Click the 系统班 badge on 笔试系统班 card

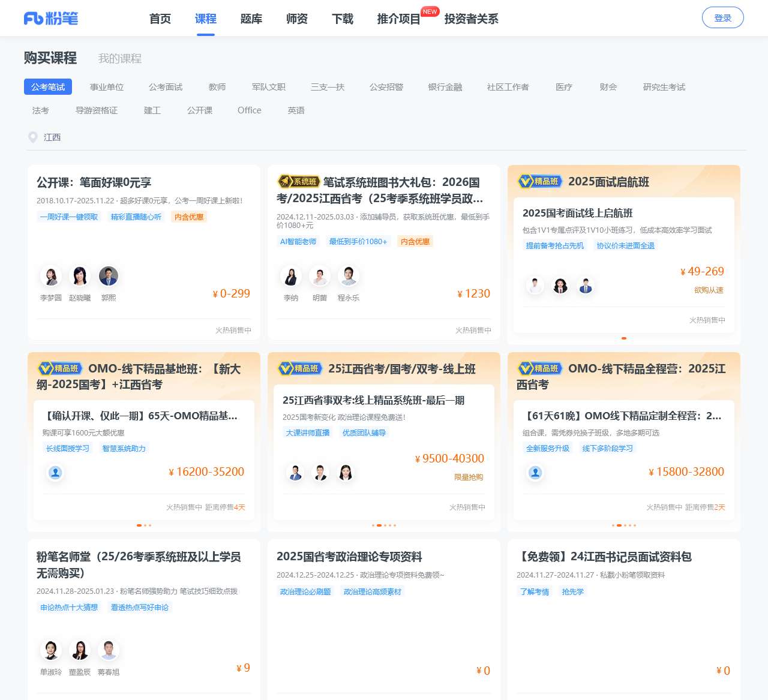(x=298, y=182)
